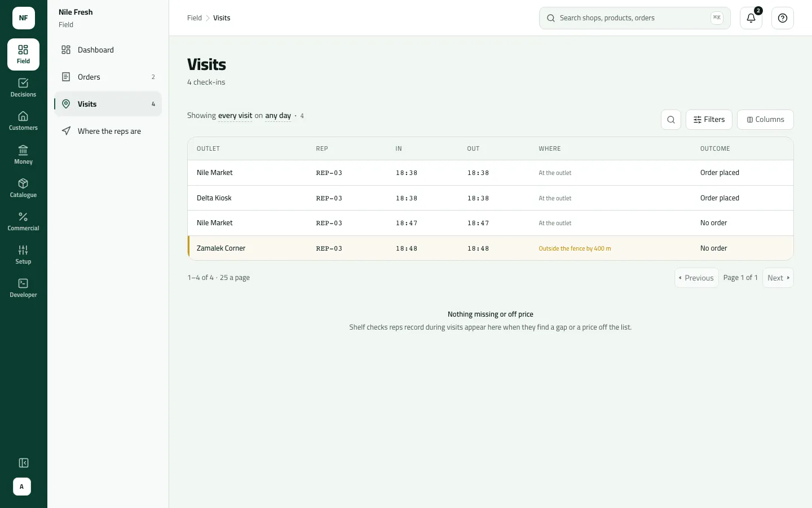
Task: Open the Field section in the rail
Action: [23, 54]
